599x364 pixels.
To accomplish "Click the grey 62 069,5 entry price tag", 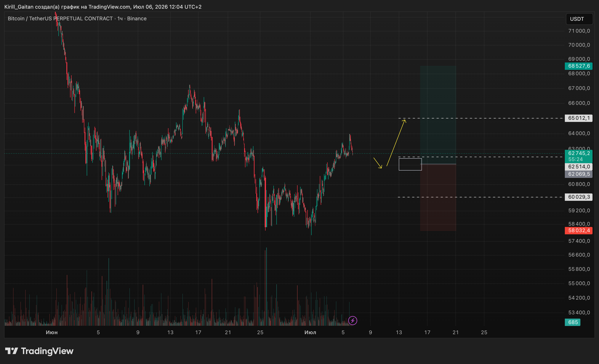I will point(579,174).
